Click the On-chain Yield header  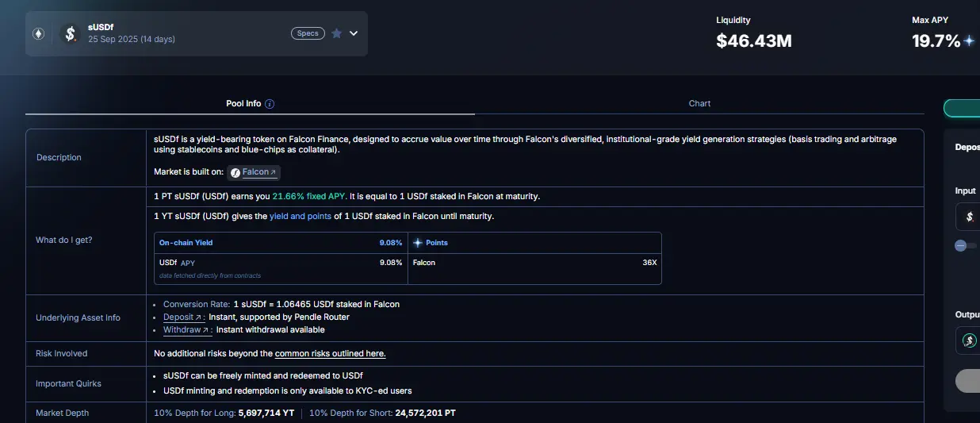coord(186,243)
